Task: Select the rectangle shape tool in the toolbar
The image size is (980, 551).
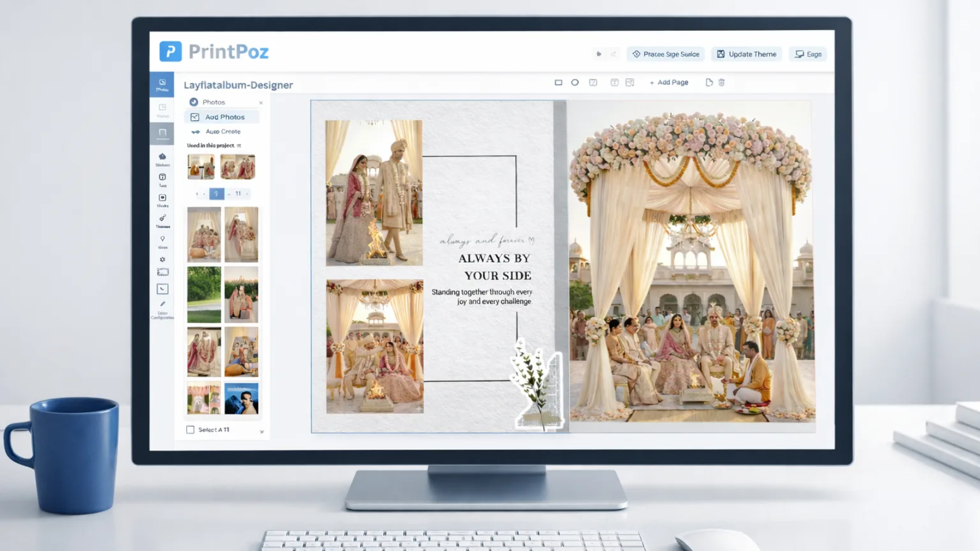Action: [x=559, y=82]
